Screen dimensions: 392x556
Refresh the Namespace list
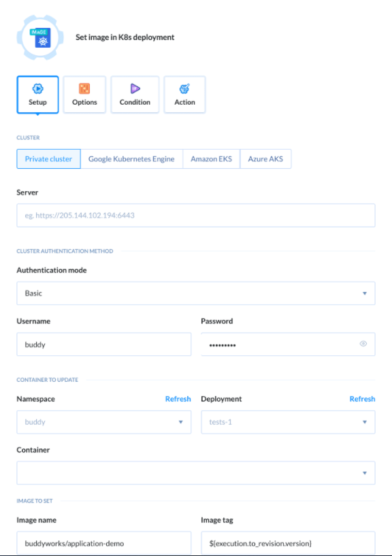pos(178,399)
